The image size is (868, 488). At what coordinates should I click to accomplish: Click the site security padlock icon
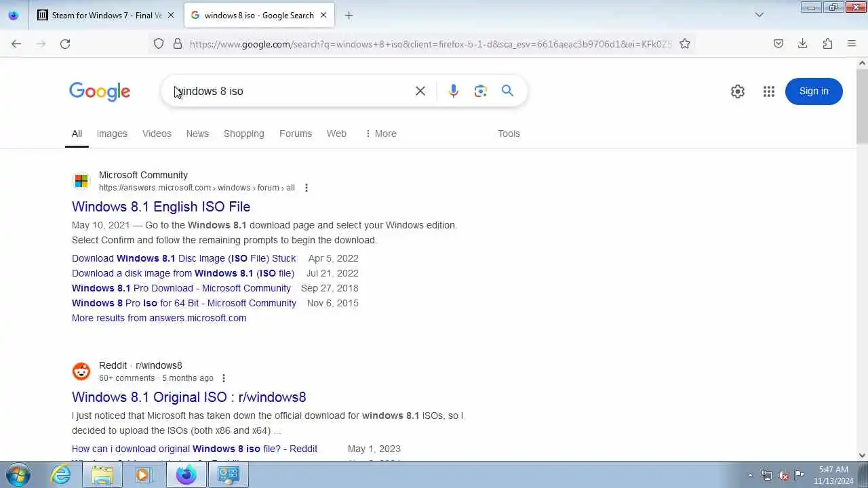178,44
